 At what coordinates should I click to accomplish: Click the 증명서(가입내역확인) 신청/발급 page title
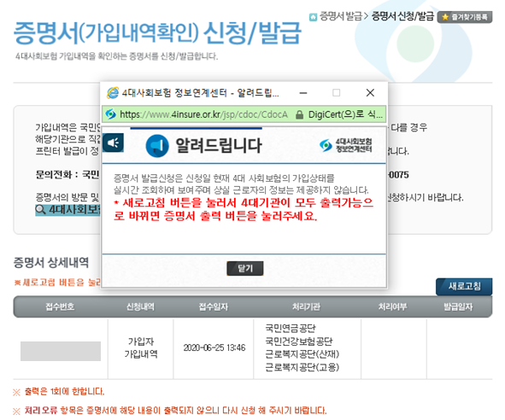(x=157, y=32)
